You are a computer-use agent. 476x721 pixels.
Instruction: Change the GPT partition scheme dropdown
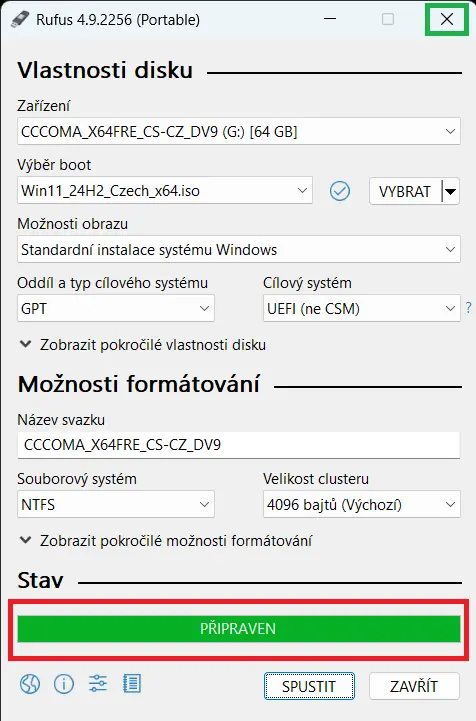click(116, 308)
